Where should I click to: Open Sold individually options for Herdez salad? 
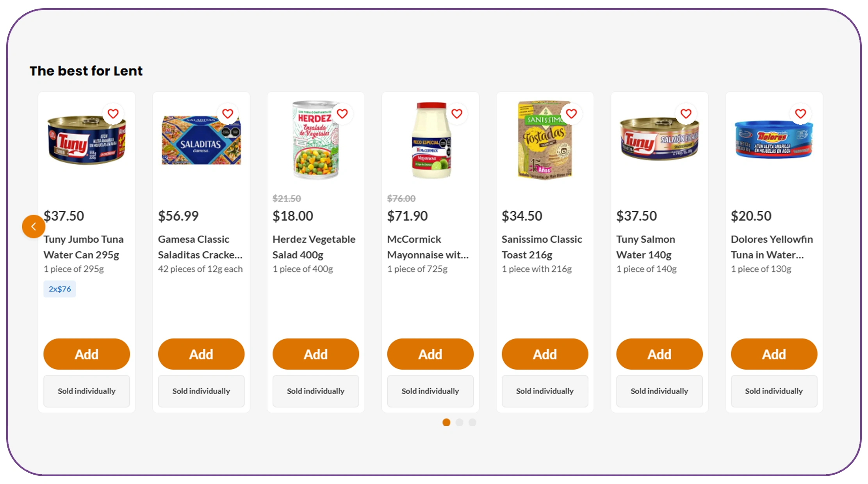[x=315, y=391]
